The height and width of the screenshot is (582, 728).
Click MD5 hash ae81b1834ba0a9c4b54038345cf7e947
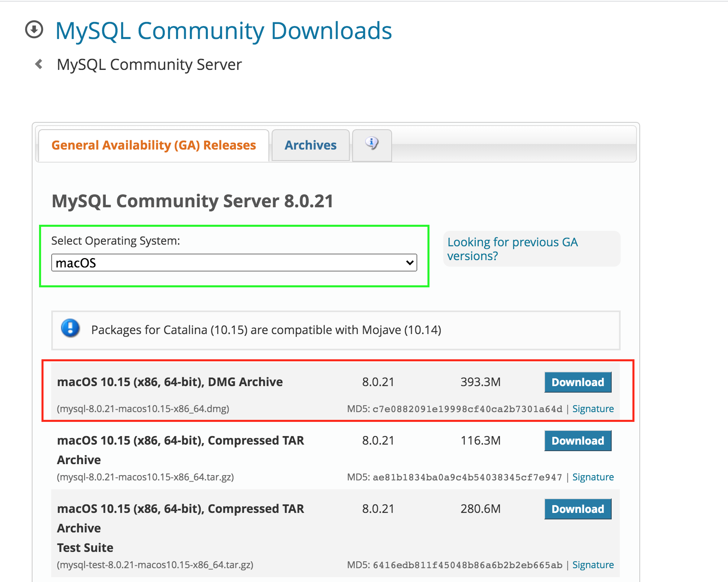467,477
